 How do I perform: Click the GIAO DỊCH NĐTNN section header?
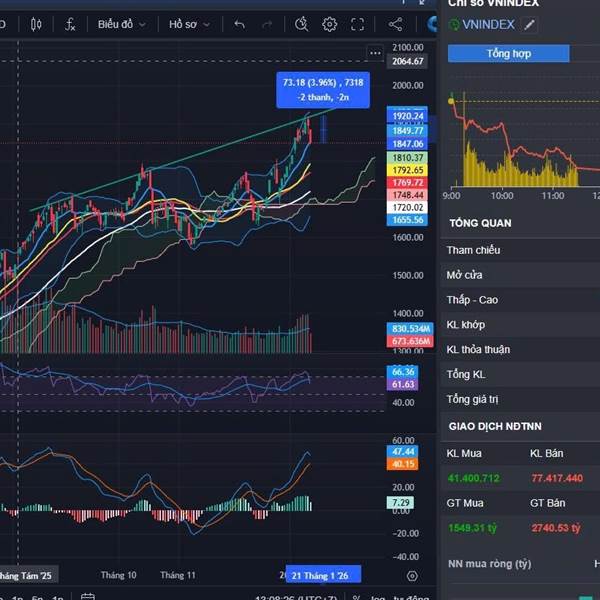pyautogui.click(x=495, y=426)
